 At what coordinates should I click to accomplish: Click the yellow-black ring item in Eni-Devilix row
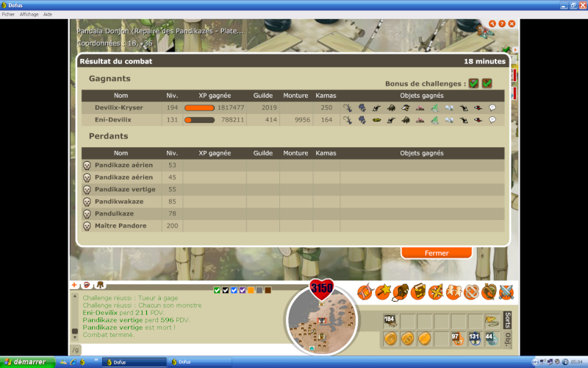tap(376, 120)
